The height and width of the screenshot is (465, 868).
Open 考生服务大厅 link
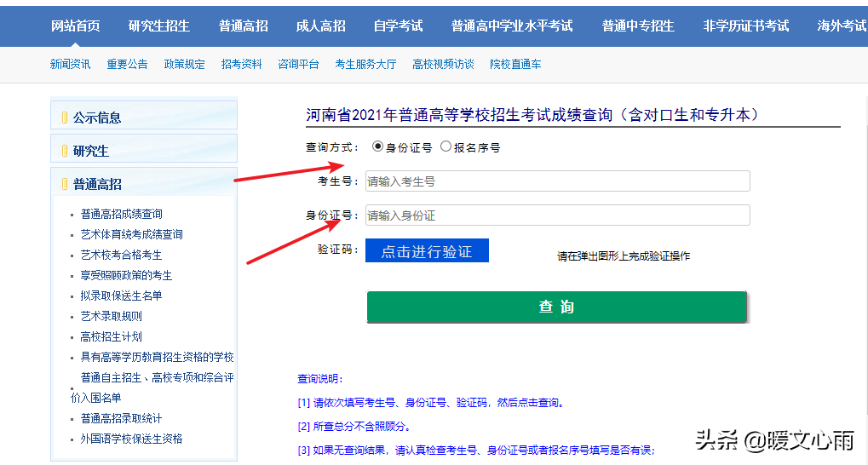366,64
